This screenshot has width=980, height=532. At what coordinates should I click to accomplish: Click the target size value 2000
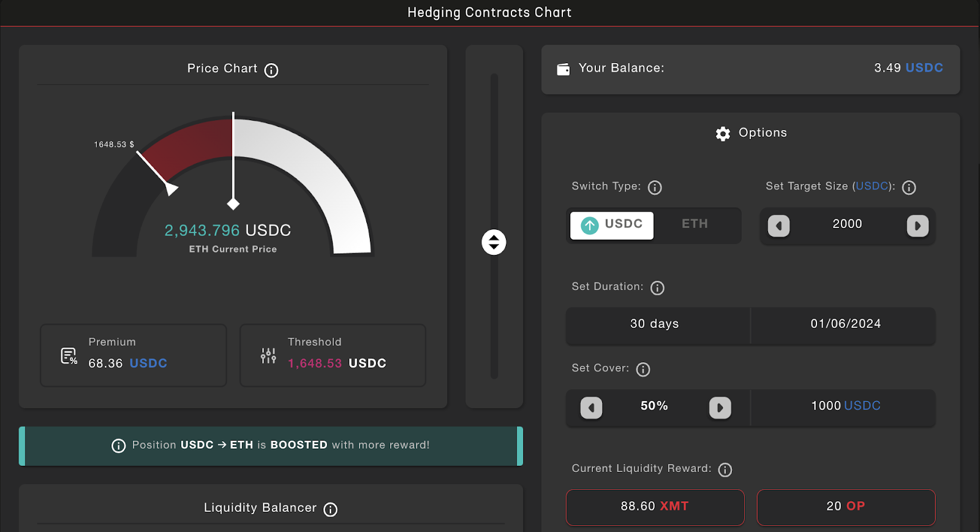pos(847,224)
